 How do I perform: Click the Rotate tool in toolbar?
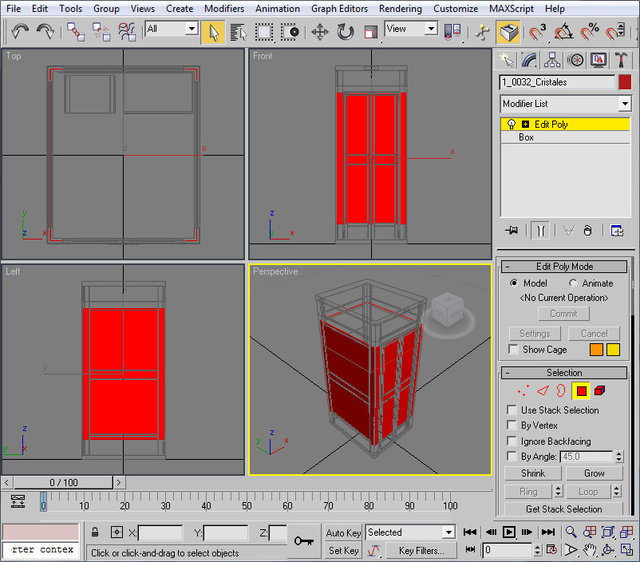[346, 31]
